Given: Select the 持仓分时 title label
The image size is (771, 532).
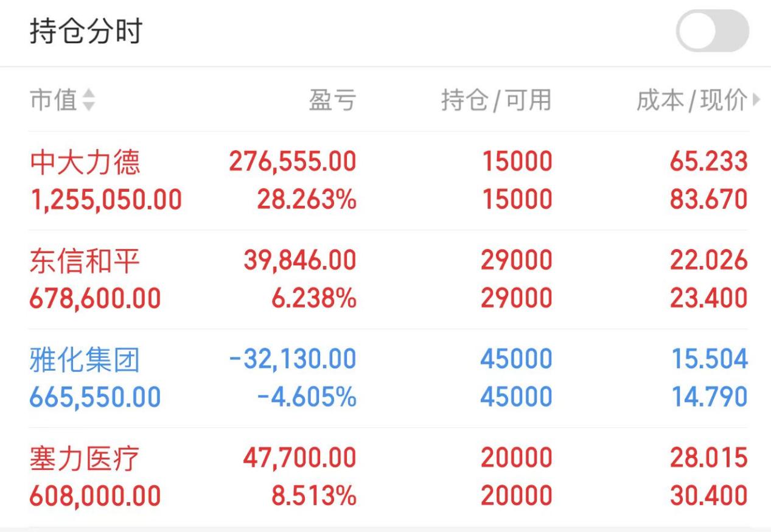Looking at the screenshot, I should [86, 32].
